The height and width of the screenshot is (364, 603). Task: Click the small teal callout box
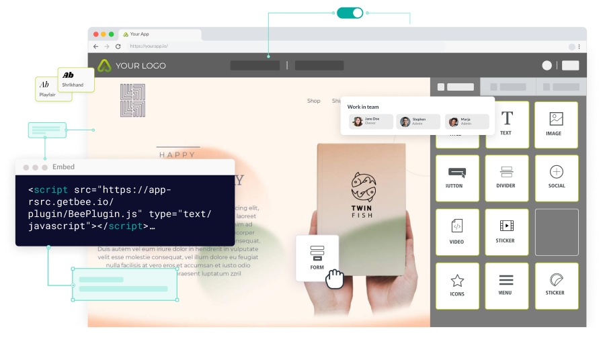(47, 130)
